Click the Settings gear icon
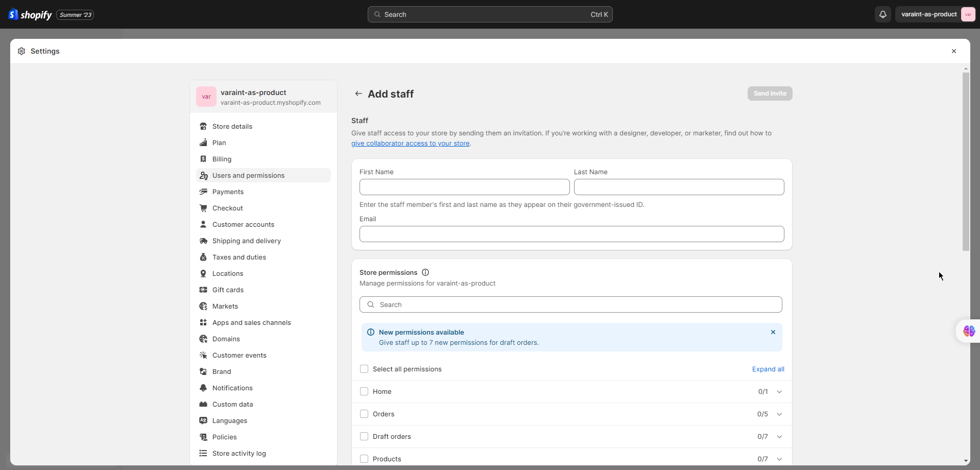 click(x=21, y=51)
